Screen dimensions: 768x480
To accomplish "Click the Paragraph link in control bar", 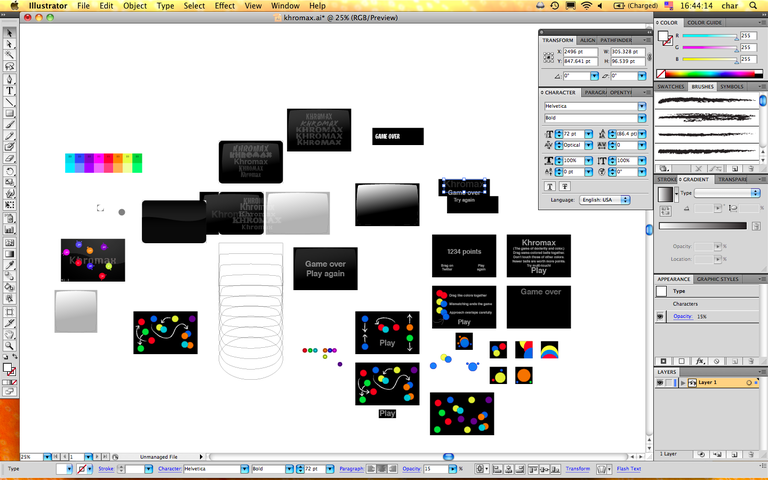I will click(351, 469).
